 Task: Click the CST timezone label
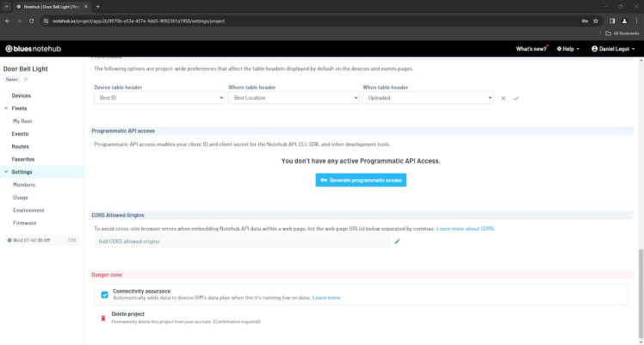coord(71,240)
